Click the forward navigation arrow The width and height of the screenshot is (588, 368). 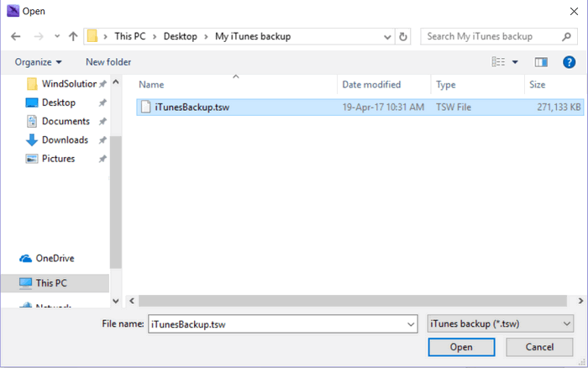(39, 36)
